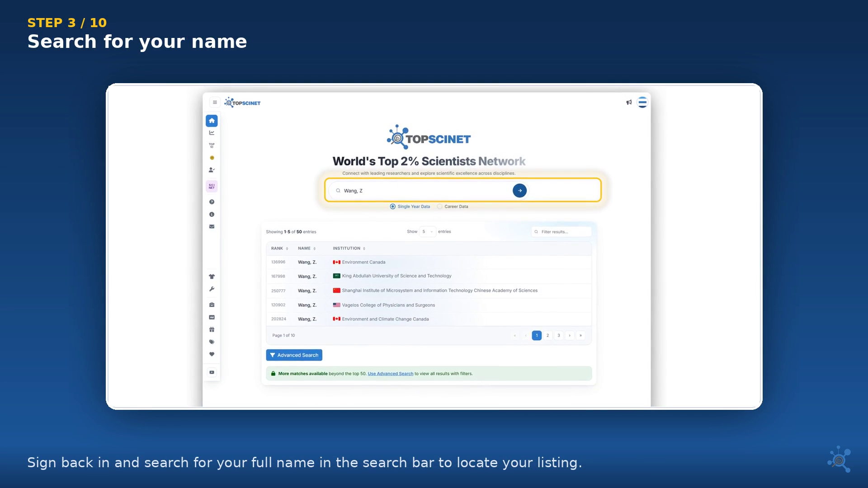Open the briefcase sidebar icon
Viewport: 868px width, 488px height.
tap(212, 305)
